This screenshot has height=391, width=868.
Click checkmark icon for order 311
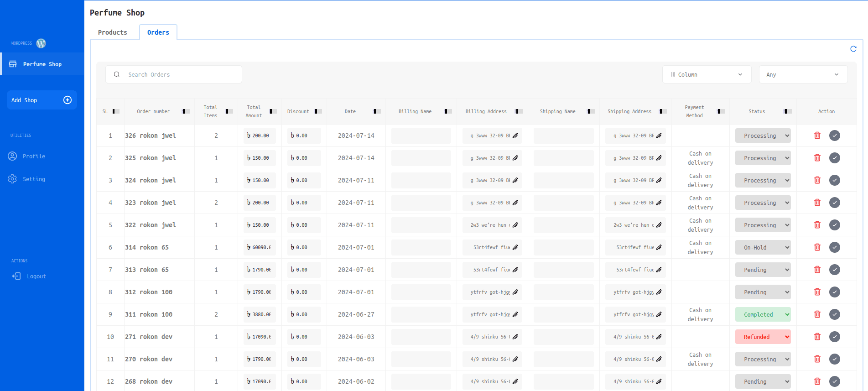pos(834,314)
